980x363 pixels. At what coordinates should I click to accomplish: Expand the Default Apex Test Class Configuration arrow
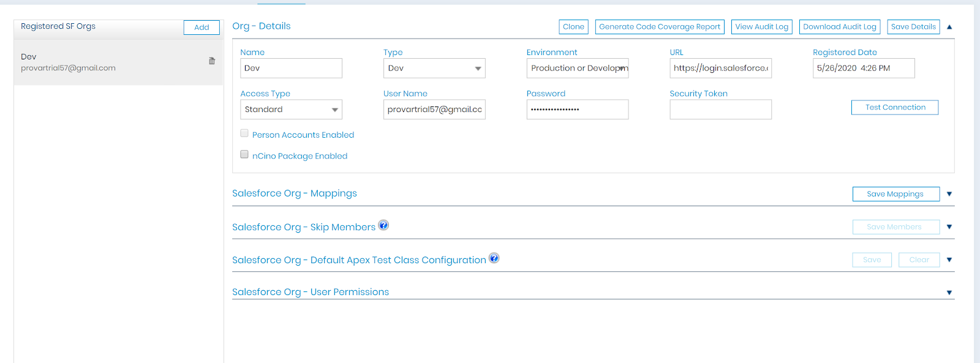pyautogui.click(x=949, y=260)
